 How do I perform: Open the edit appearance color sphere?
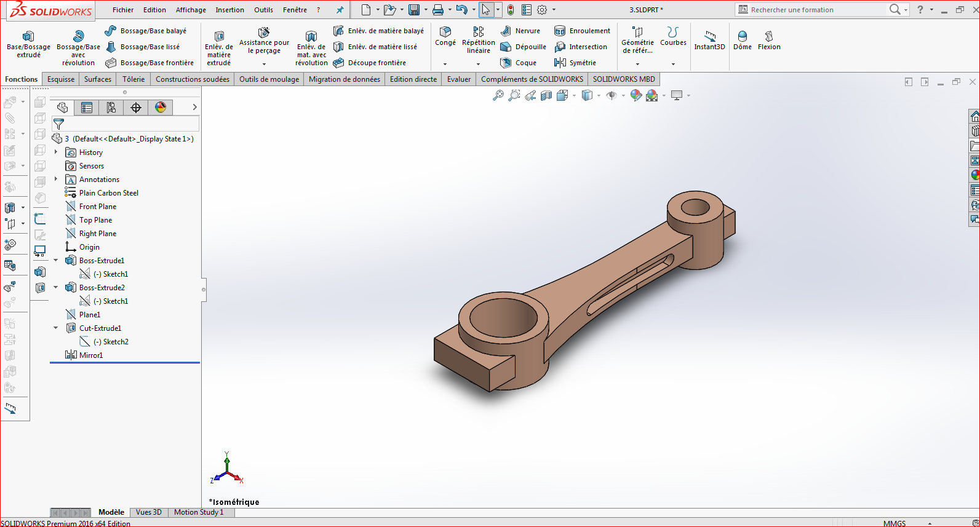point(636,95)
